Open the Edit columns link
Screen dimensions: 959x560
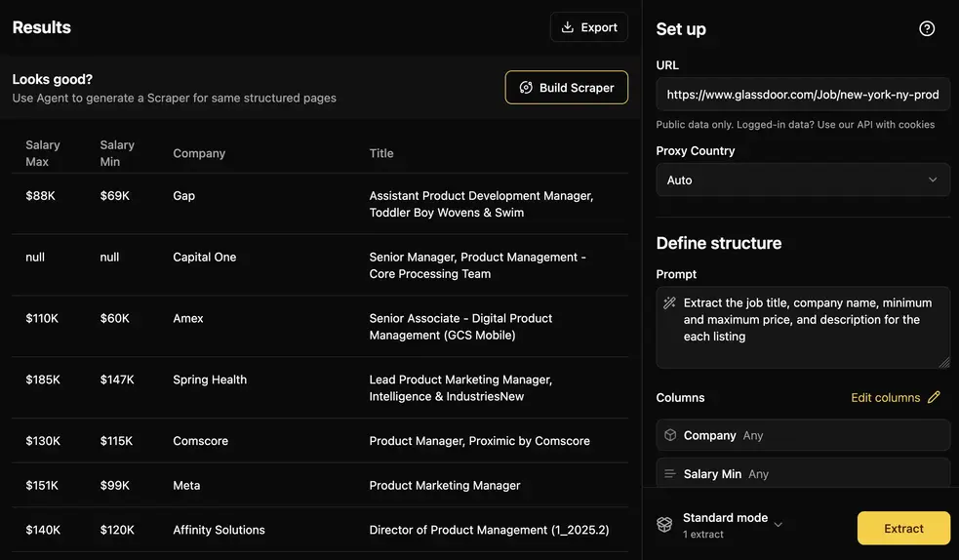(x=885, y=397)
